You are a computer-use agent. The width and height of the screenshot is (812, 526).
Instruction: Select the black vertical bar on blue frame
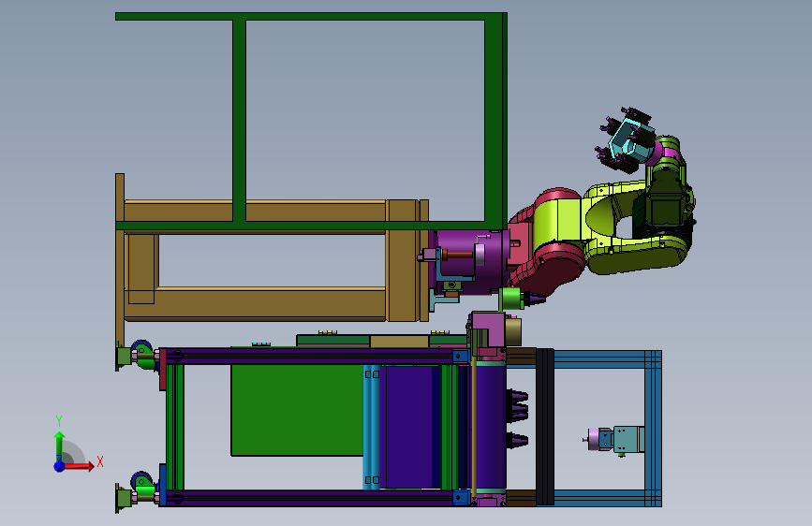click(545, 427)
